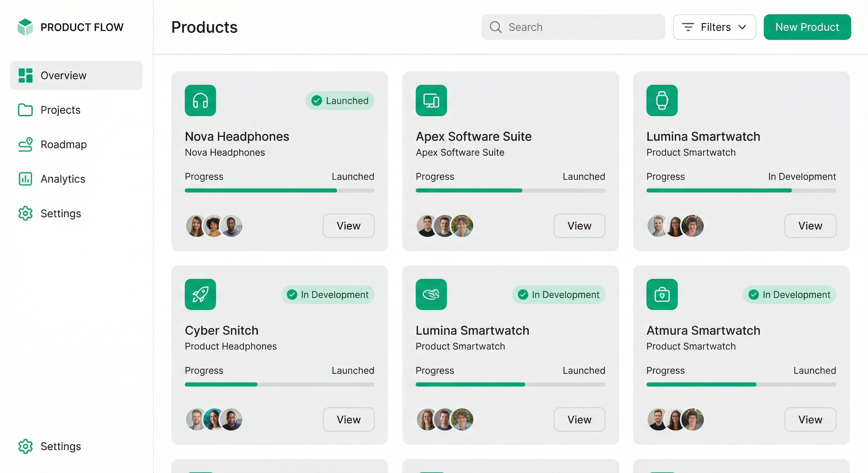Image resolution: width=868 pixels, height=473 pixels.
Task: Click the watch icon on top Lumina Smartwatch card
Action: tap(662, 100)
